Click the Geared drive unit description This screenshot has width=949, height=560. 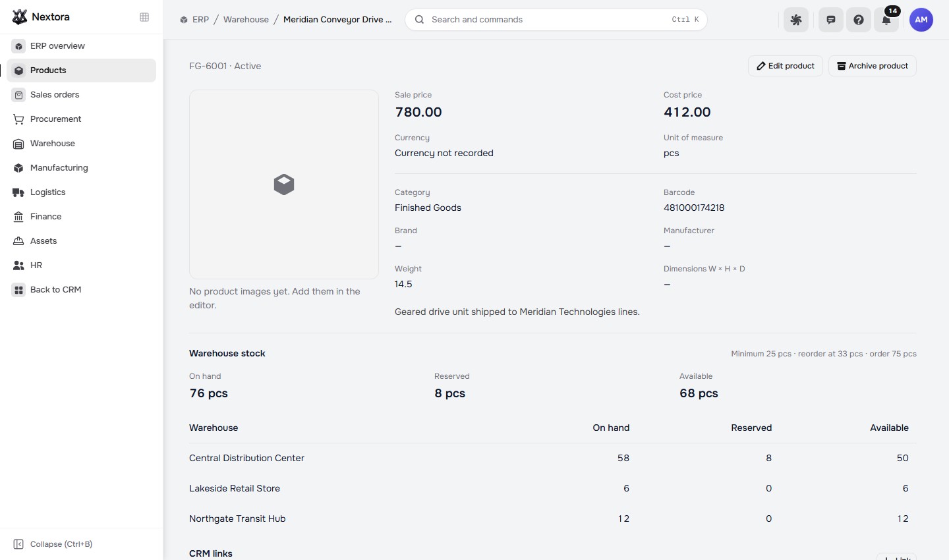(517, 312)
